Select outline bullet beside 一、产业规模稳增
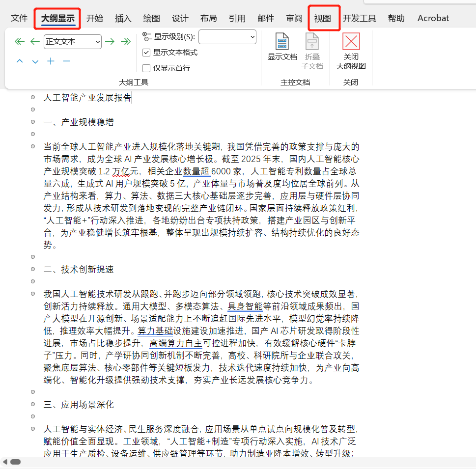 pyautogui.click(x=33, y=122)
